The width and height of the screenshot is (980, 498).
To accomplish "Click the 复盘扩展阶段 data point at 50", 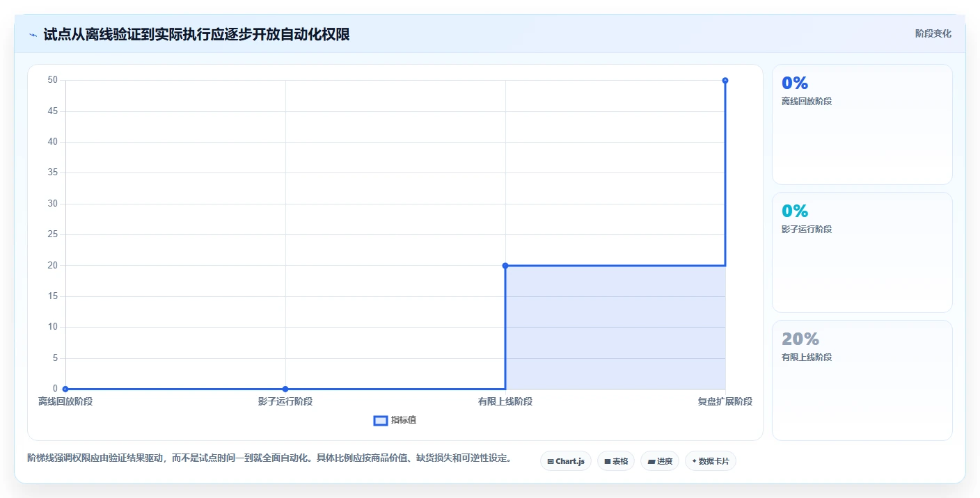I will pyautogui.click(x=725, y=81).
